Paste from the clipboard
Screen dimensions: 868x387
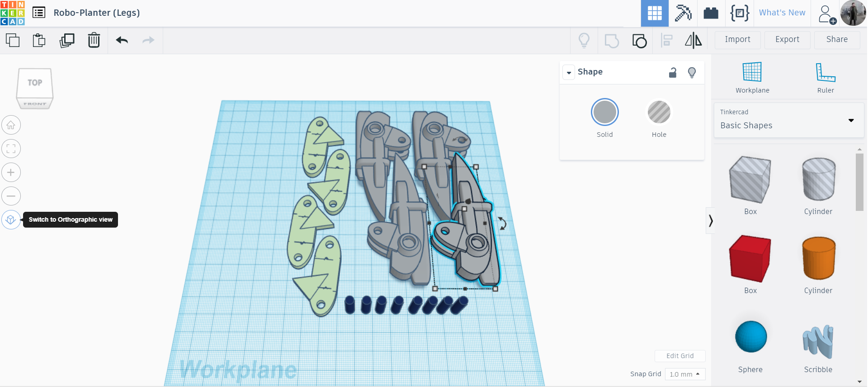point(39,40)
